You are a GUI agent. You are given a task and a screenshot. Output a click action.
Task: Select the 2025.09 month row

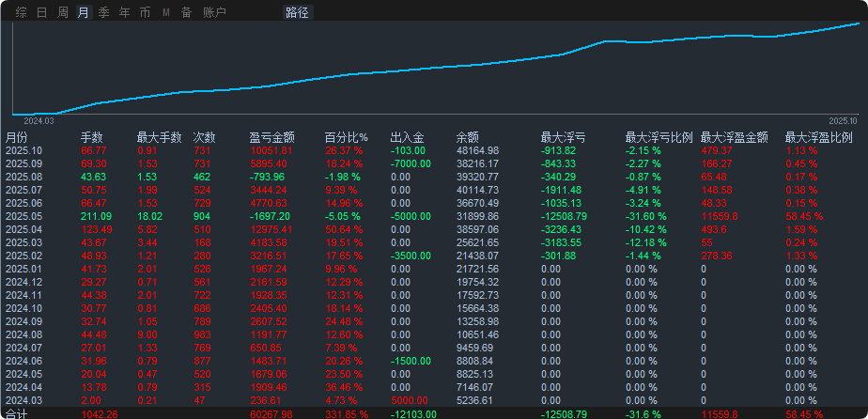point(434,163)
